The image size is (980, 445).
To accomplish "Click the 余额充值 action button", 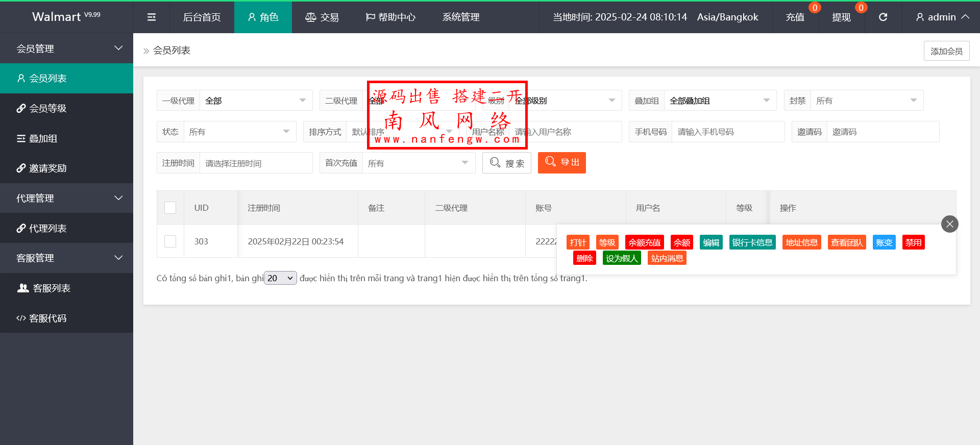I will pos(644,242).
